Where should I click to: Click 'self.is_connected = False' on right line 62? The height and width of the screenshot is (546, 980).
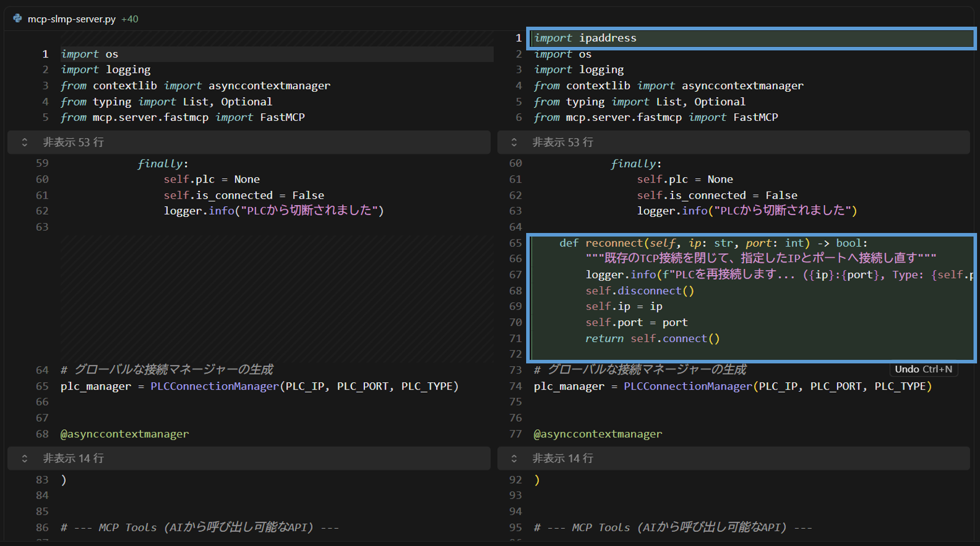717,196
